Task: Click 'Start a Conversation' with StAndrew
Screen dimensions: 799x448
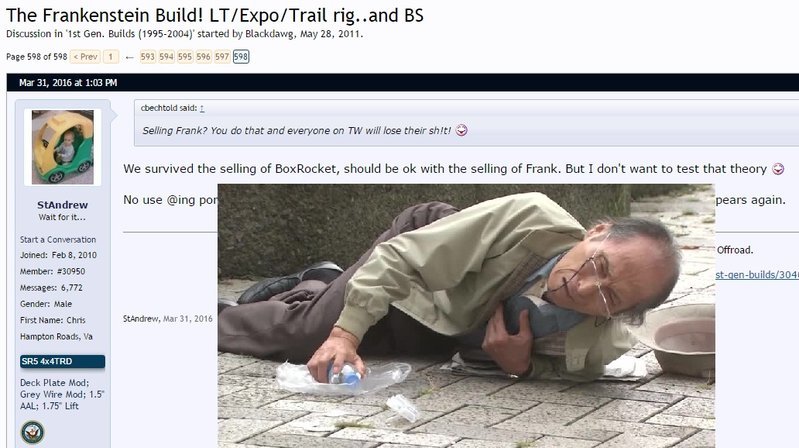Action: (x=58, y=240)
